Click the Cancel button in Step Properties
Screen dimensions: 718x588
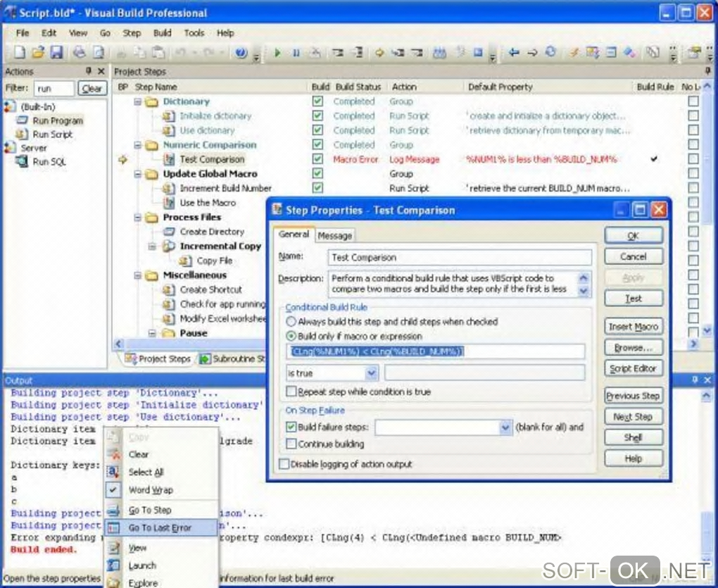pyautogui.click(x=634, y=256)
